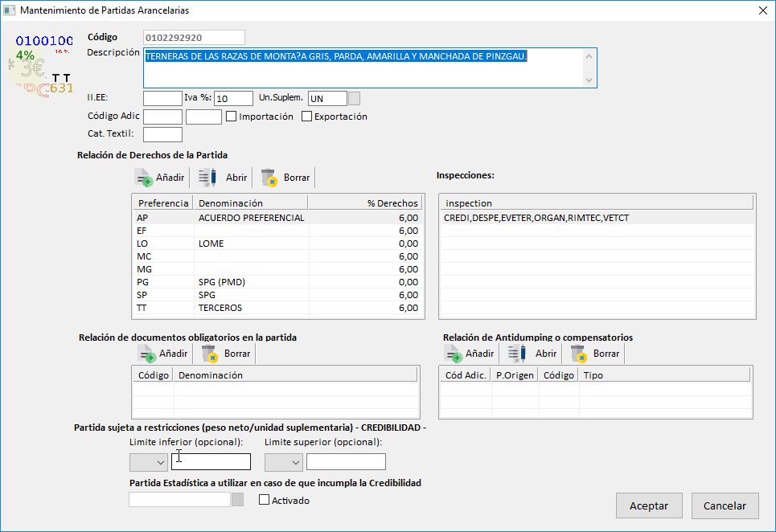Click the % Derechos column header
776x532 pixels.
(366, 203)
